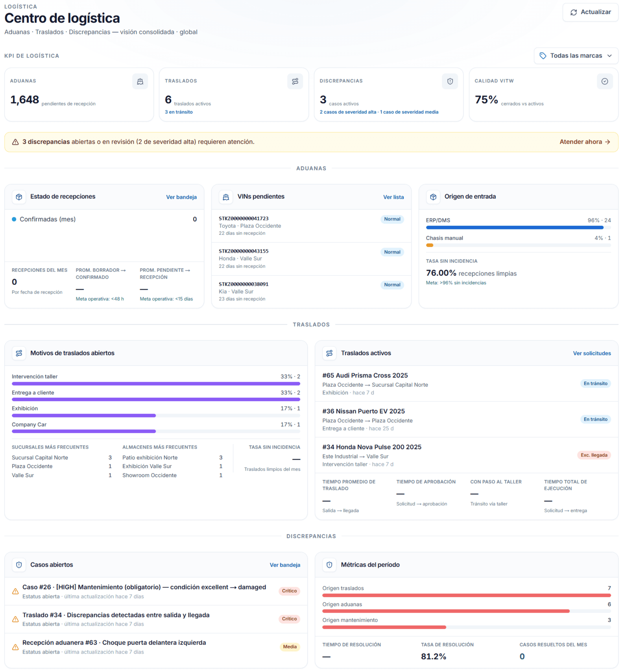Image resolution: width=624 pixels, height=672 pixels.
Task: Open Ver solicitudes in Traslados activos
Action: pyautogui.click(x=592, y=353)
